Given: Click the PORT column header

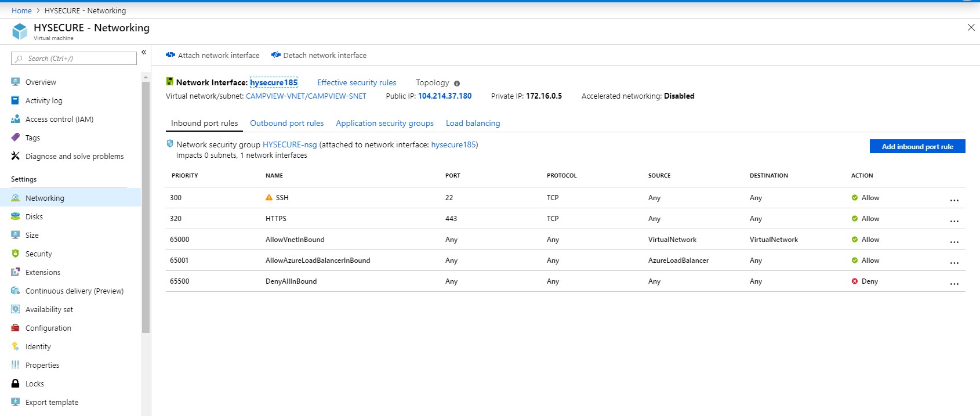Looking at the screenshot, I should (453, 175).
